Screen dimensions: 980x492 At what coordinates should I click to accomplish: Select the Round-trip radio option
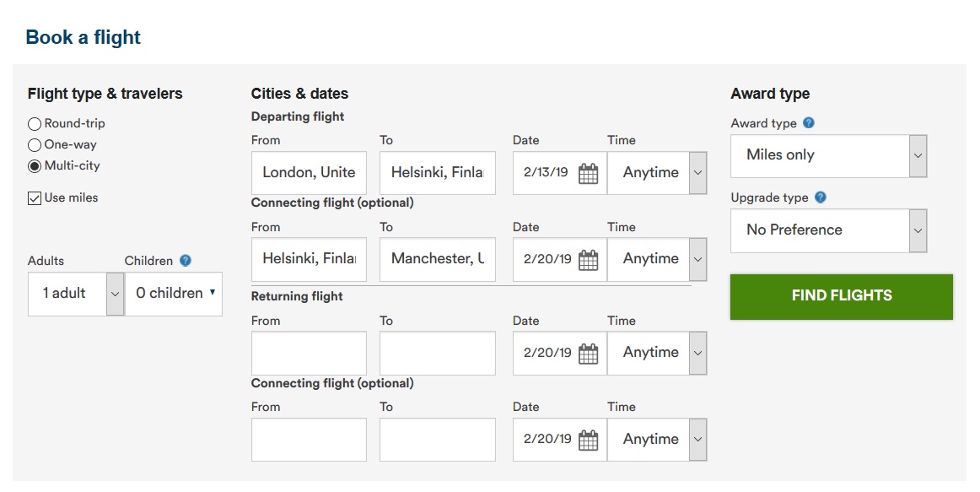[35, 124]
